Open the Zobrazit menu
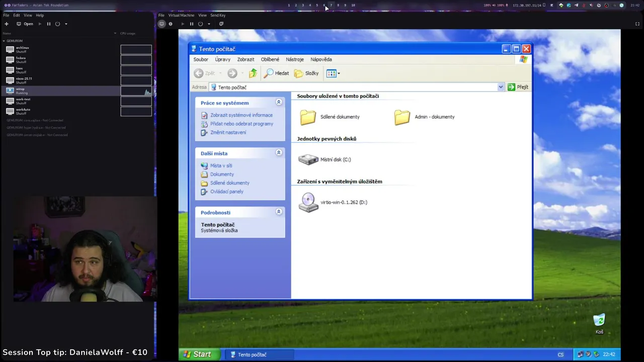 246,59
